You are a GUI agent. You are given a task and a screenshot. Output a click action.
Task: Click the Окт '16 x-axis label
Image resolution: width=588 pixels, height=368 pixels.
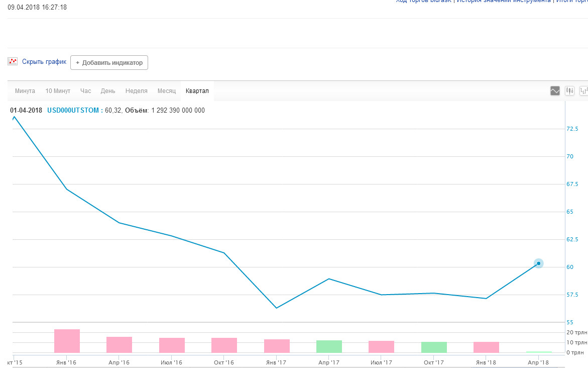pyautogui.click(x=224, y=362)
